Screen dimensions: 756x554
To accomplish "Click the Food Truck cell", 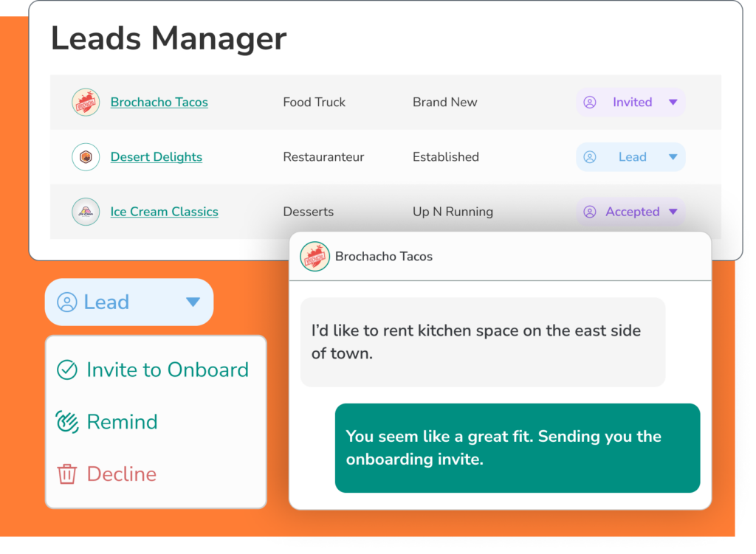I will pyautogui.click(x=315, y=102).
